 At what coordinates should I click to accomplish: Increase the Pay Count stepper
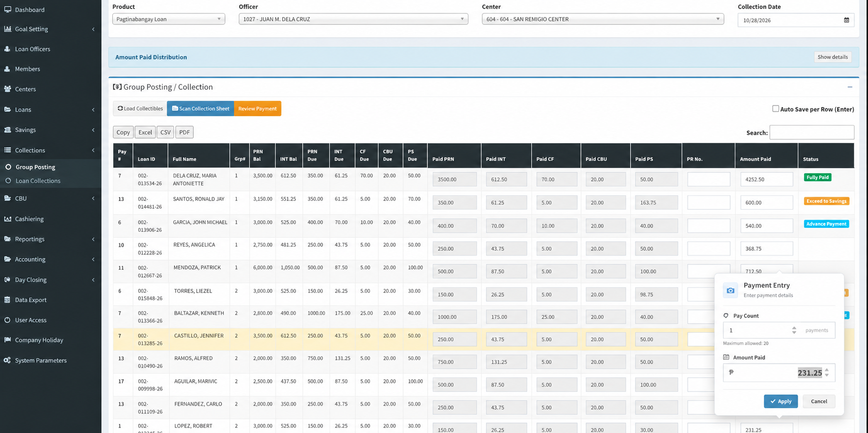coord(794,328)
